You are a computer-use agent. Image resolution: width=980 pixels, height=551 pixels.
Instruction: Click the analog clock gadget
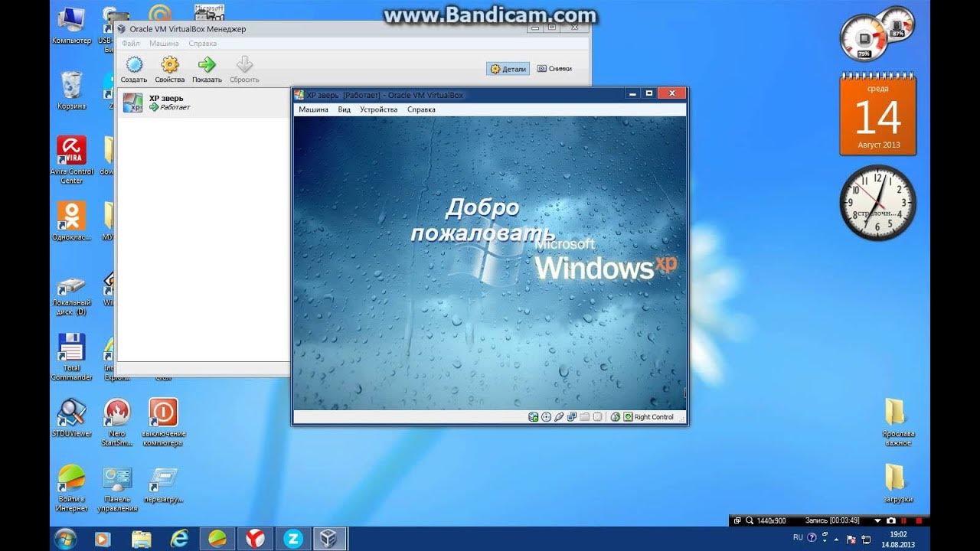coord(878,203)
